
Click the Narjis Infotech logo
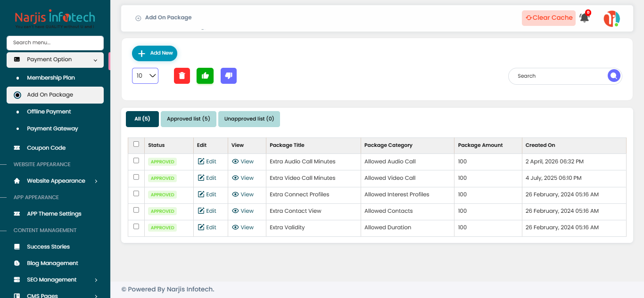[x=55, y=19]
